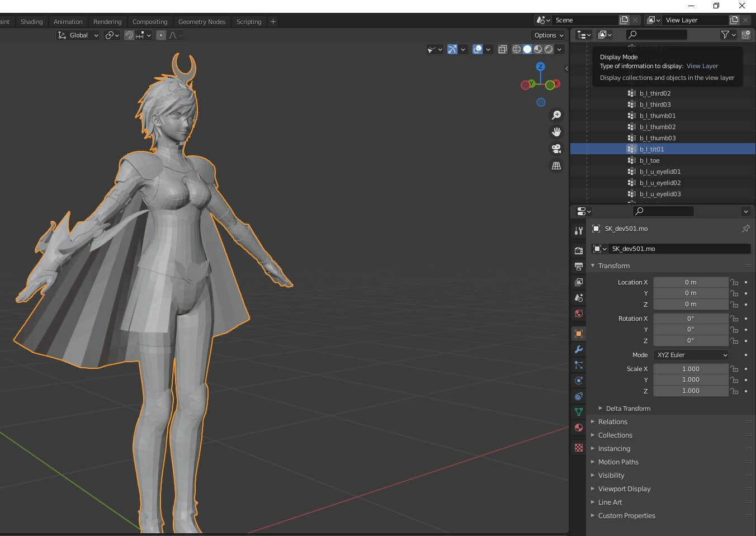Open the World properties tab
The width and height of the screenshot is (756, 536).
pos(579,313)
